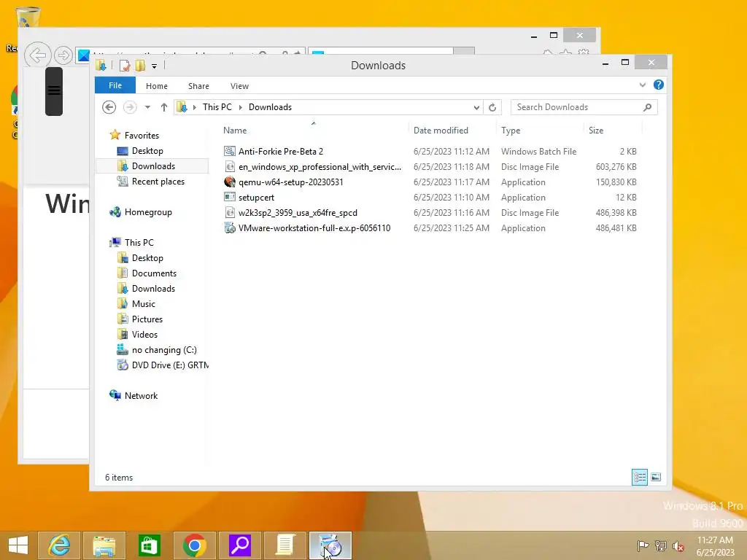747x560 pixels.
Task: Select the setupcert application icon
Action: coord(230,197)
